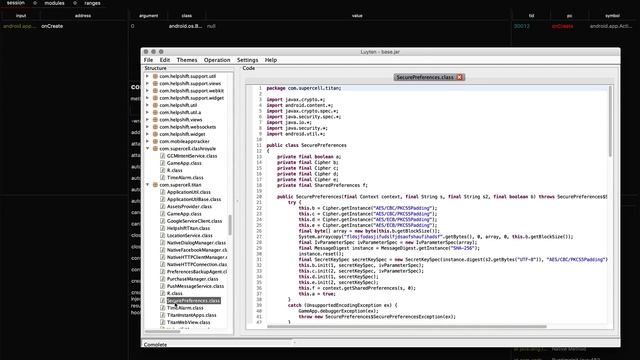Open the Operation menu
Viewport: 640px width, 360px height.
pos(217,60)
